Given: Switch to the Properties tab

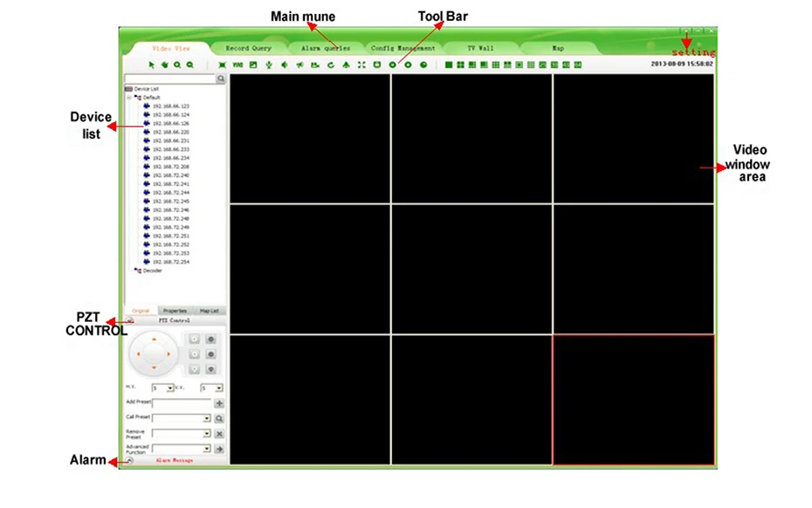Looking at the screenshot, I should 175,311.
